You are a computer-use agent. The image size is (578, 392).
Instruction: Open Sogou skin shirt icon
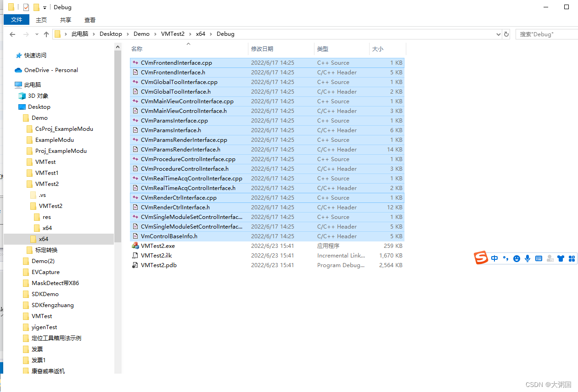tap(561, 258)
